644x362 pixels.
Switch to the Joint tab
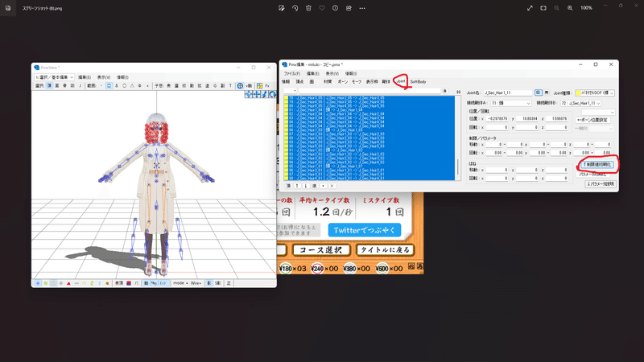[400, 81]
